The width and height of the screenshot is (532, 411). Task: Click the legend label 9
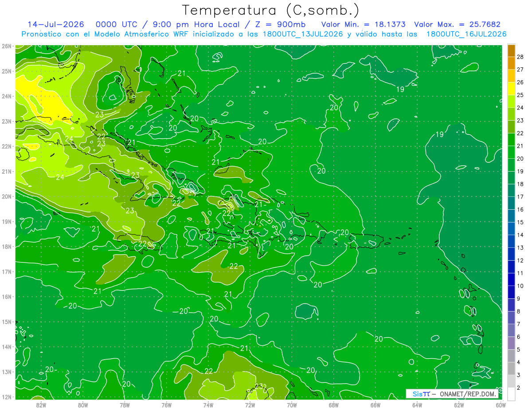[519, 299]
